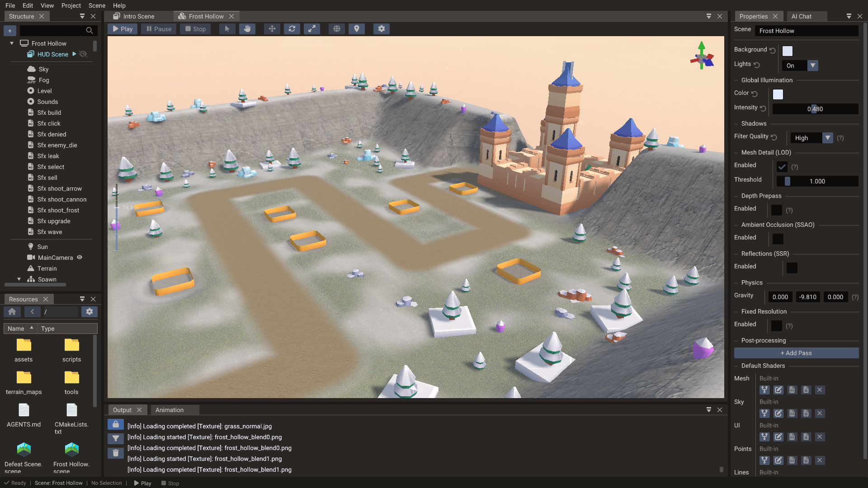Open Properties panel options dropdown arrow
The height and width of the screenshot is (488, 868).
[x=849, y=16]
